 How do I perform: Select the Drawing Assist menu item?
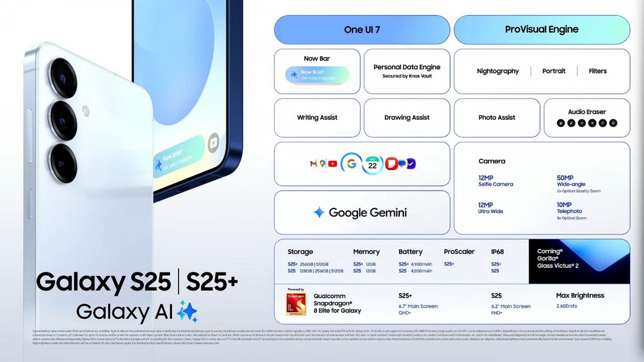coord(406,117)
